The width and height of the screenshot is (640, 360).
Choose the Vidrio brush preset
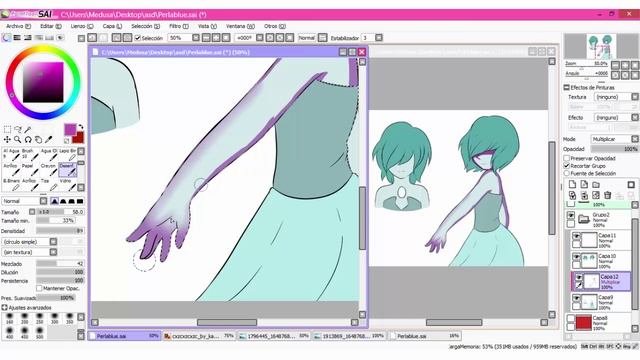click(x=67, y=185)
